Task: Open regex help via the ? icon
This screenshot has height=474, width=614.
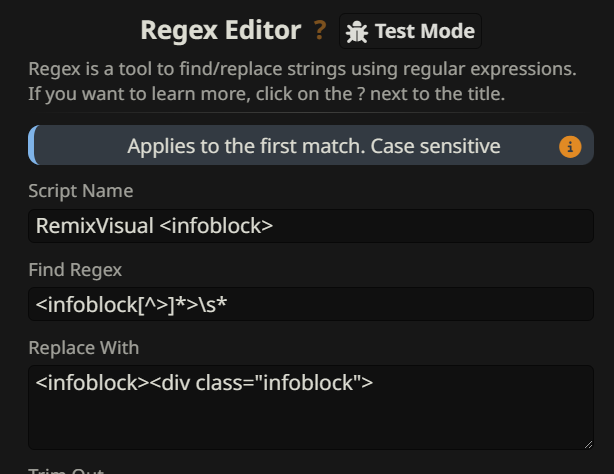Action: coord(320,31)
